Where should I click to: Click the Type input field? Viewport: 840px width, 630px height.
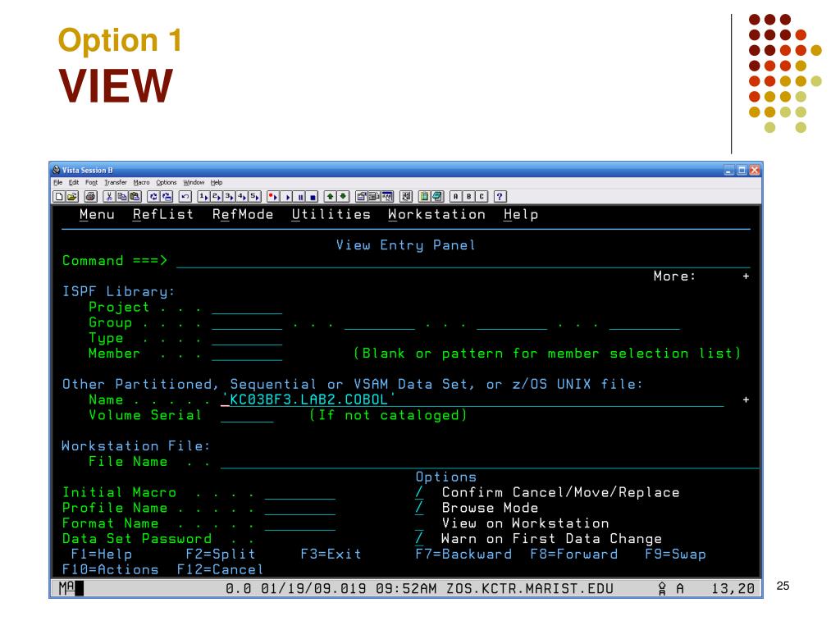[x=247, y=339]
